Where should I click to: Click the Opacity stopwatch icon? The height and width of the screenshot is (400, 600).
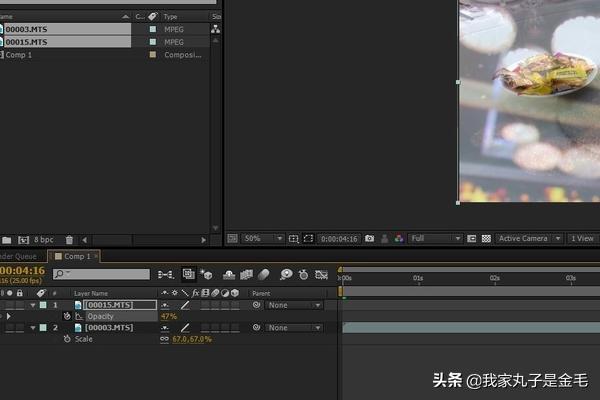(67, 316)
